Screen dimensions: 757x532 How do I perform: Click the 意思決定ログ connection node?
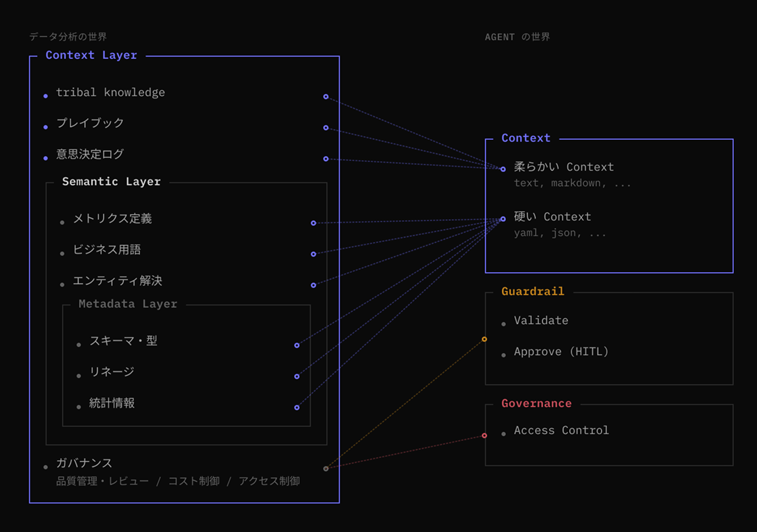click(x=325, y=158)
